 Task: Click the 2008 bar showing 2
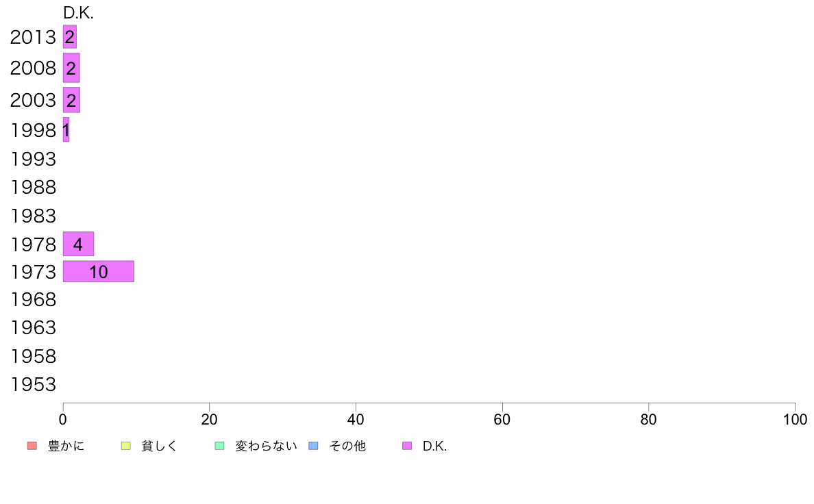[71, 68]
